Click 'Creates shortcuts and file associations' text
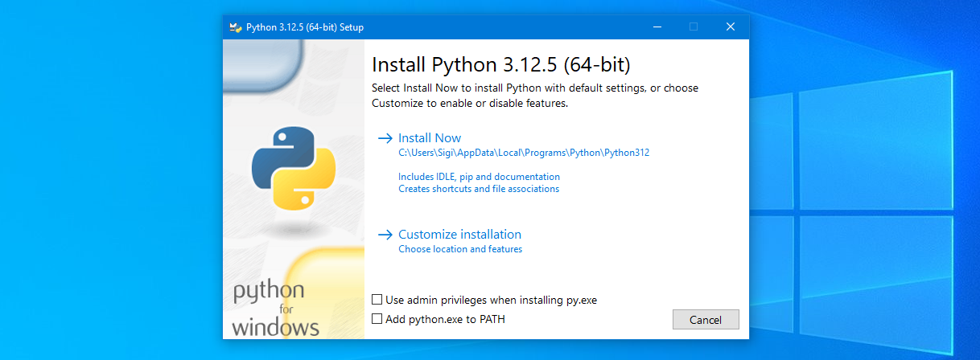 [x=479, y=189]
